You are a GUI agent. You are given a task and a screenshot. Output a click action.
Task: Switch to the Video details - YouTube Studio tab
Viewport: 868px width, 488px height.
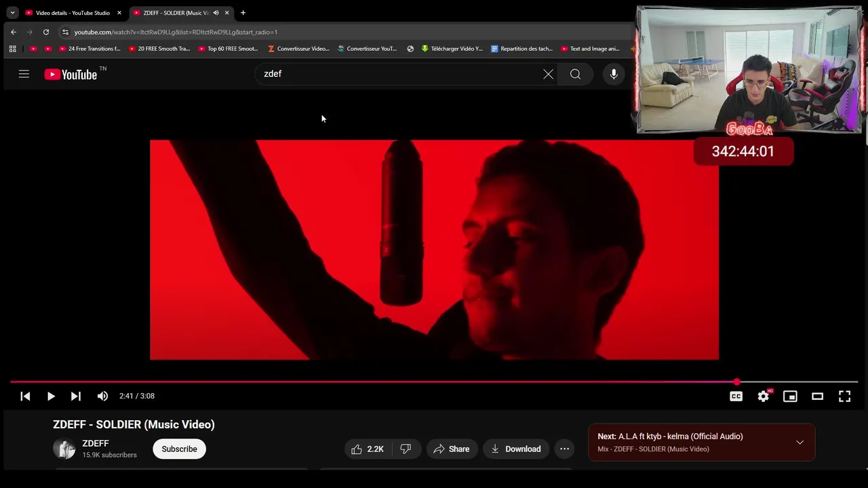(x=73, y=13)
